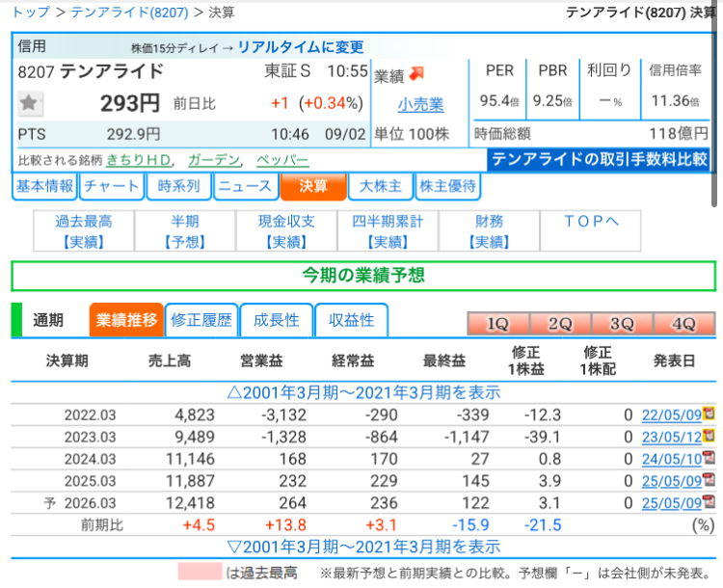
Task: Click the 信用倍率 value 11.36倍
Action: [675, 100]
